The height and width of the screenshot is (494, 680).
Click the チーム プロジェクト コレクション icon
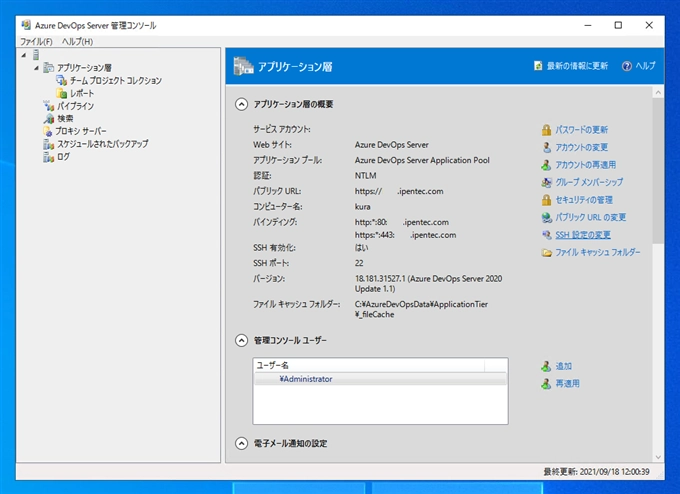click(x=62, y=80)
